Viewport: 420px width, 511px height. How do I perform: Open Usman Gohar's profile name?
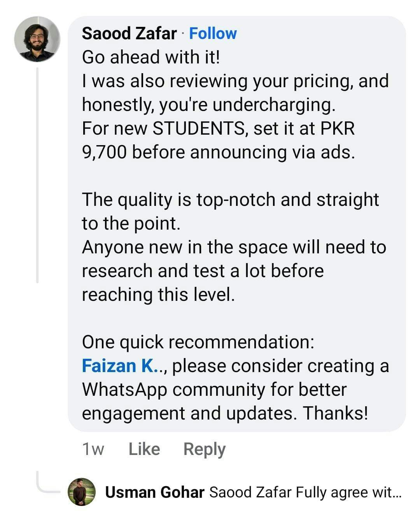(154, 492)
